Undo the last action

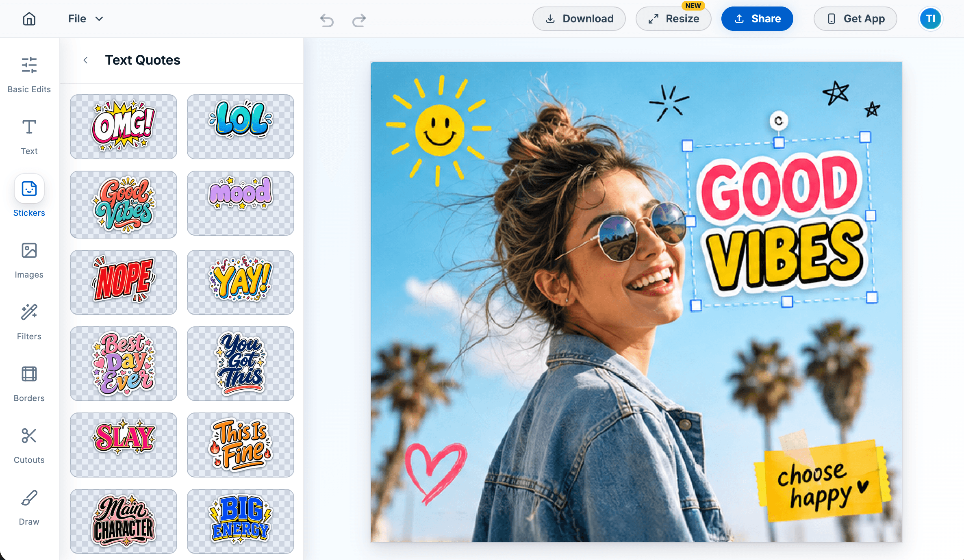point(327,20)
